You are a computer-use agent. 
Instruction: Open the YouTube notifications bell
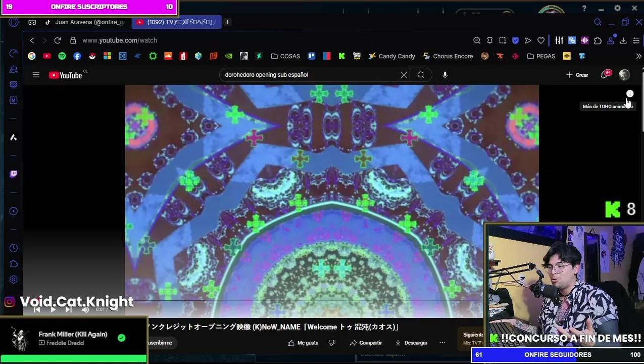[604, 75]
